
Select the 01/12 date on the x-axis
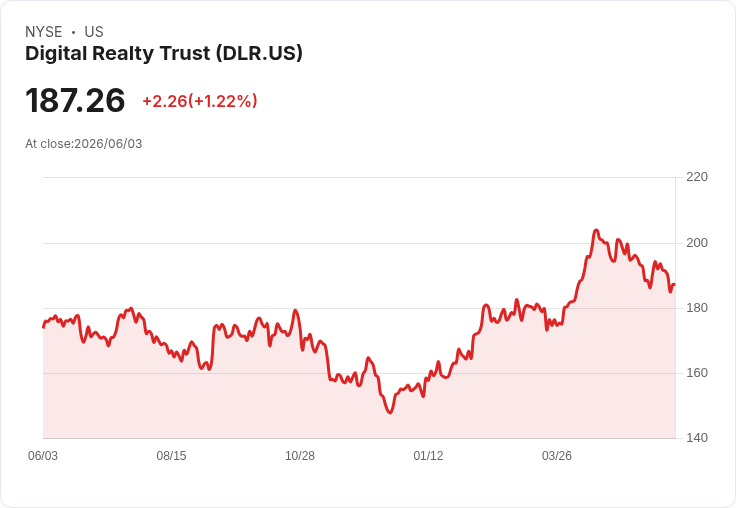point(428,456)
